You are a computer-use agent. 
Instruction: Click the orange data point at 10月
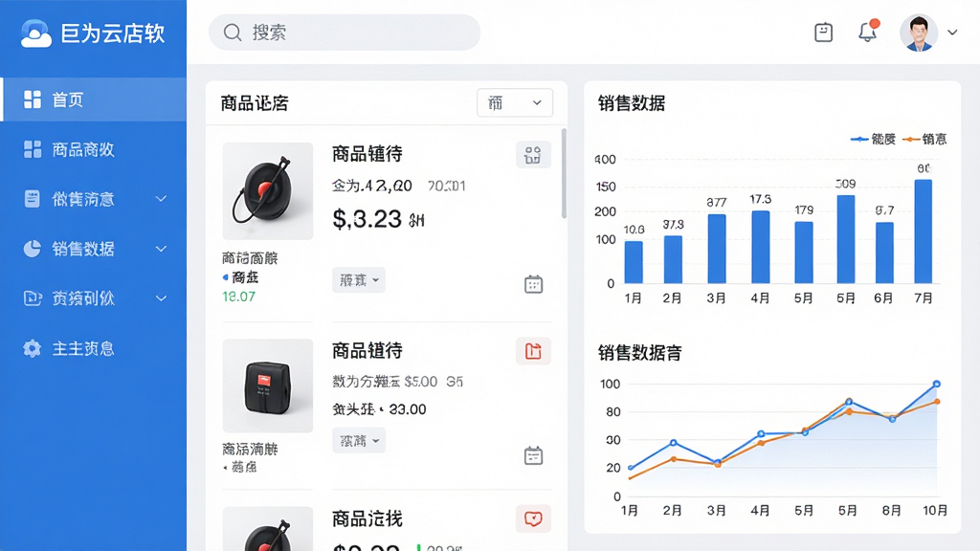(x=937, y=402)
